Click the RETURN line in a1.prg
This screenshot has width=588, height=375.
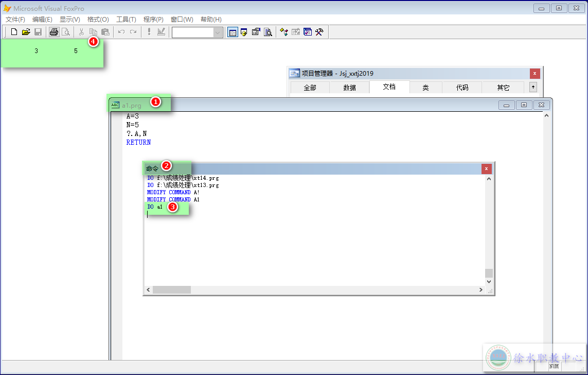(x=138, y=142)
